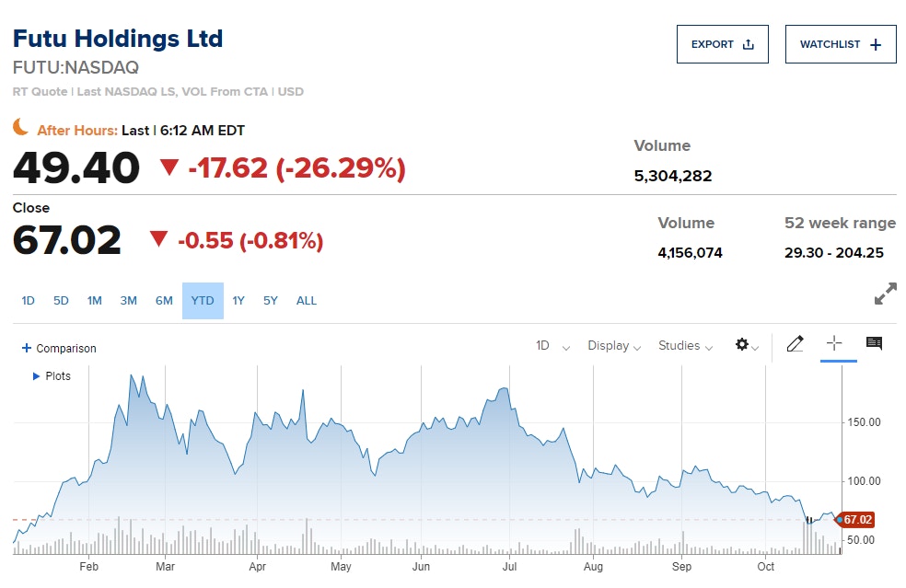The width and height of the screenshot is (906, 588).
Task: Click the EXPORT button
Action: 722,44
